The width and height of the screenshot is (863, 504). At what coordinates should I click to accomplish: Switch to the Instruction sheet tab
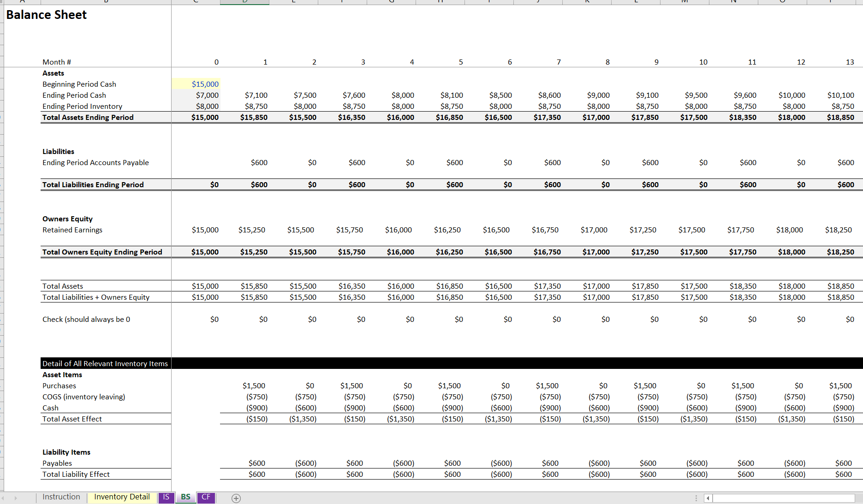[x=61, y=497]
